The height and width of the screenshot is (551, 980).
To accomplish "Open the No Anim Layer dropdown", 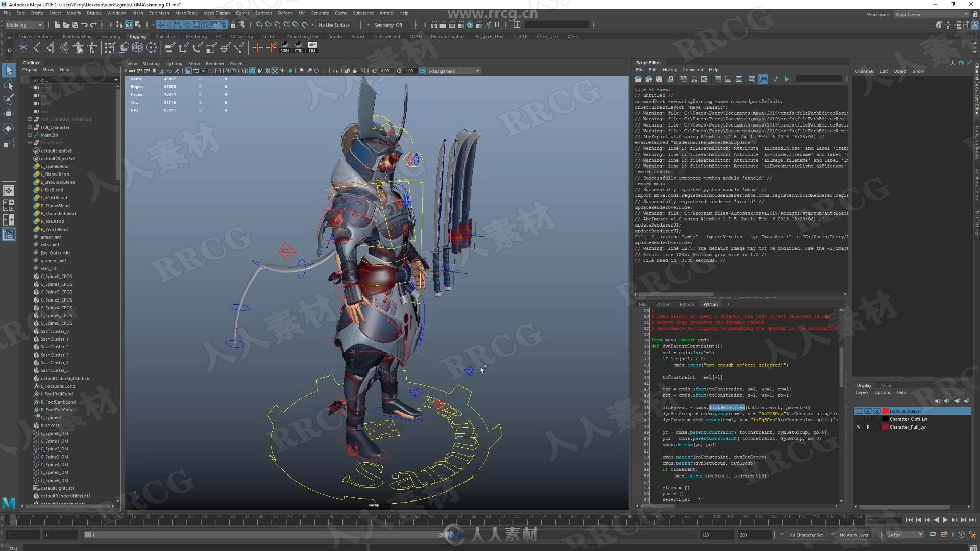I will coord(854,535).
